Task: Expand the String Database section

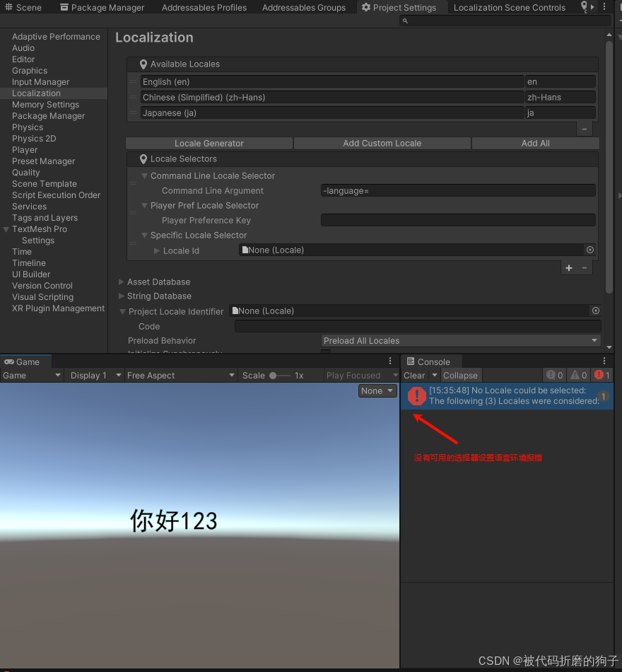Action: pyautogui.click(x=122, y=296)
